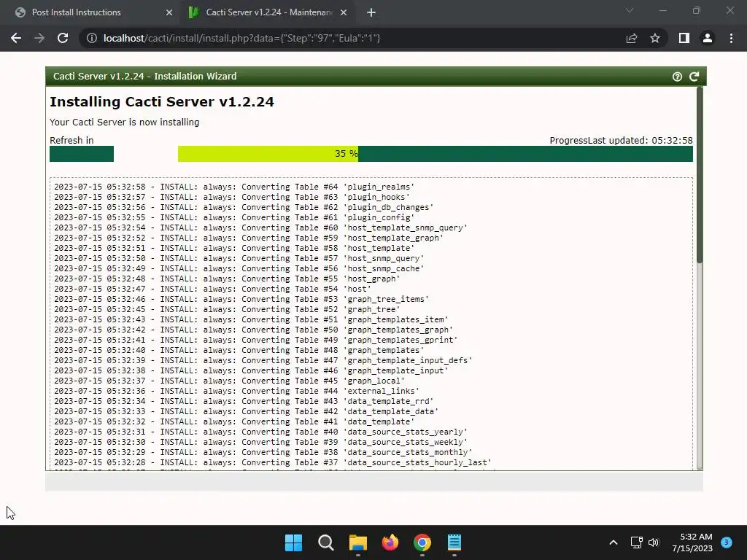Click log line for table #55 'host_graph'

pyautogui.click(x=227, y=279)
